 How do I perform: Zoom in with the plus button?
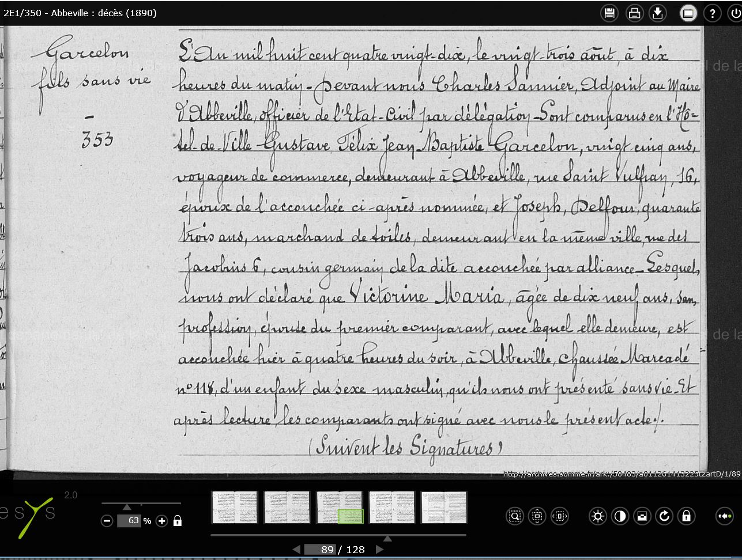(x=162, y=521)
